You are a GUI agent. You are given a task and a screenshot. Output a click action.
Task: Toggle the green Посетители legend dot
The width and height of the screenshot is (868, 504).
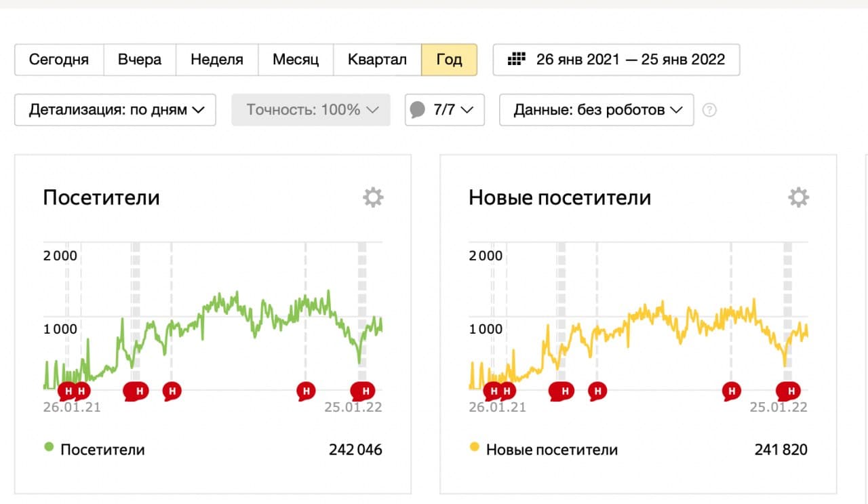tap(49, 448)
